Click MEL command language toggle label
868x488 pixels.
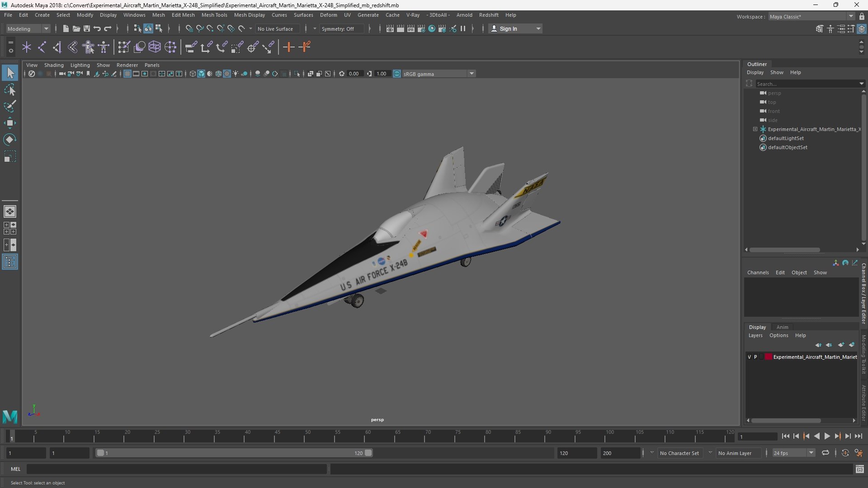coord(16,469)
